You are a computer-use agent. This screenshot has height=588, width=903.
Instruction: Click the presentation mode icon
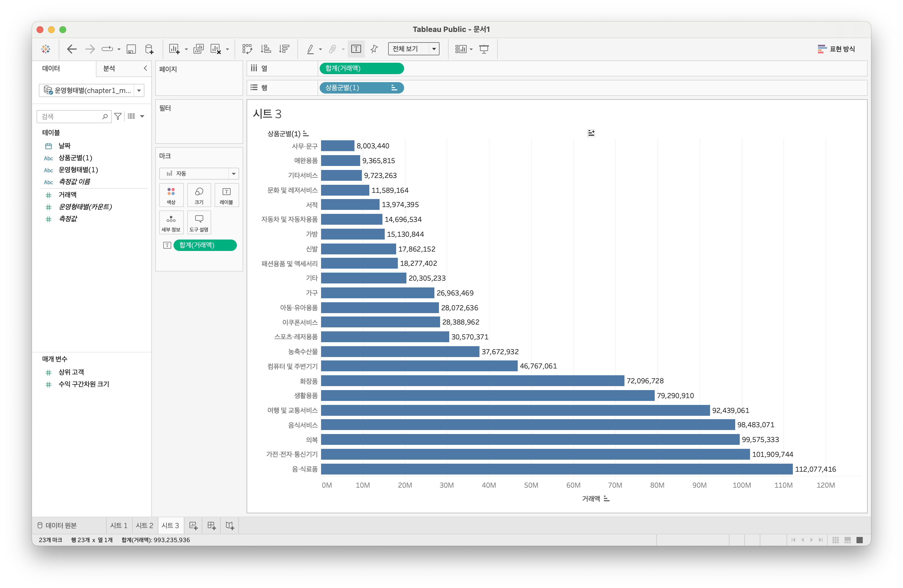(484, 49)
